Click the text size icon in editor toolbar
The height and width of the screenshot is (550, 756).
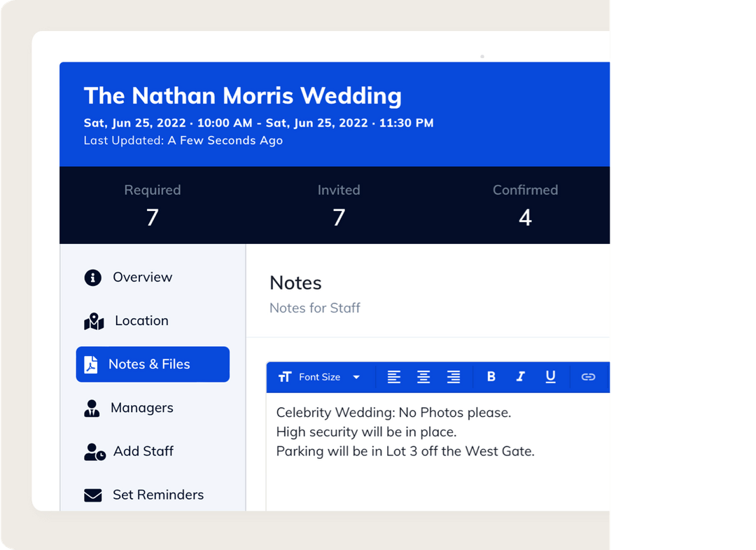click(285, 377)
